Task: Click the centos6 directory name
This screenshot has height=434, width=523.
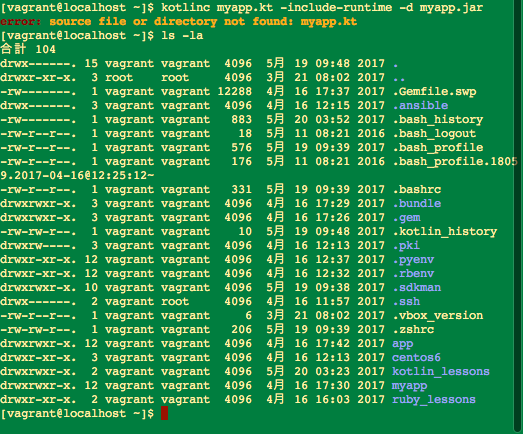Action: pyautogui.click(x=416, y=358)
